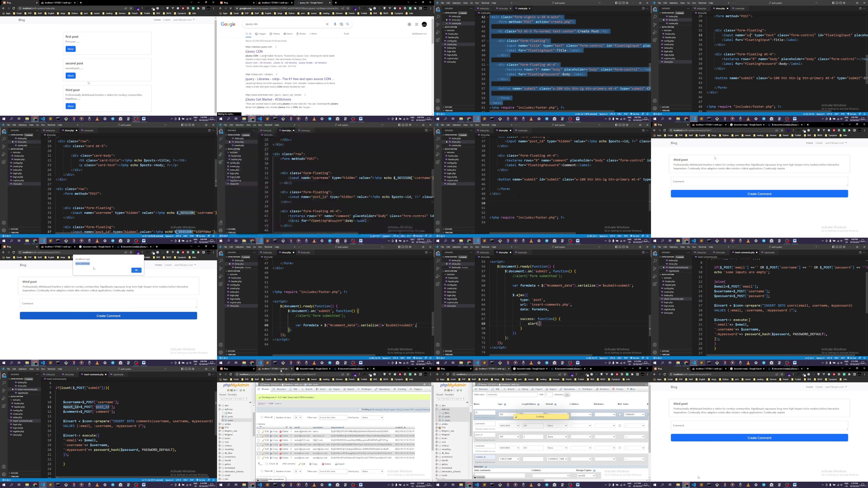The image size is (868, 488).
Task: Open three-dot menu beside releases.jquery.com result
Action: pos(276,47)
